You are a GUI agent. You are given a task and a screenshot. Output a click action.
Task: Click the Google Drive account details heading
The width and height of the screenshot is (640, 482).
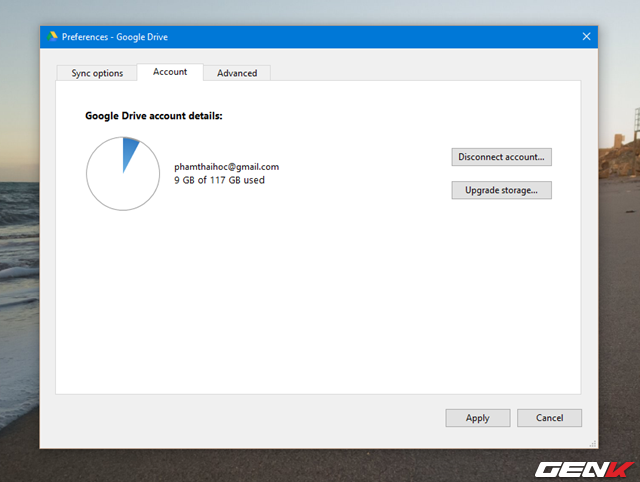153,116
